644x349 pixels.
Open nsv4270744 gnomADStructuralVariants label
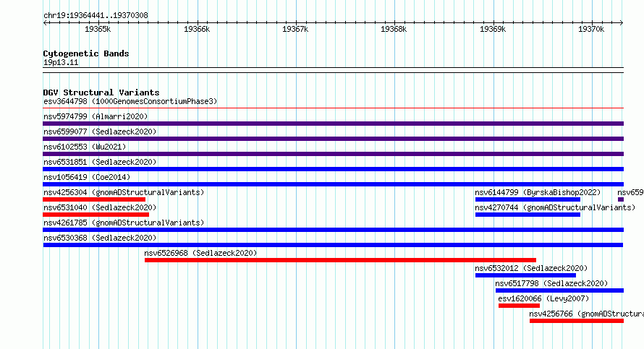(555, 207)
